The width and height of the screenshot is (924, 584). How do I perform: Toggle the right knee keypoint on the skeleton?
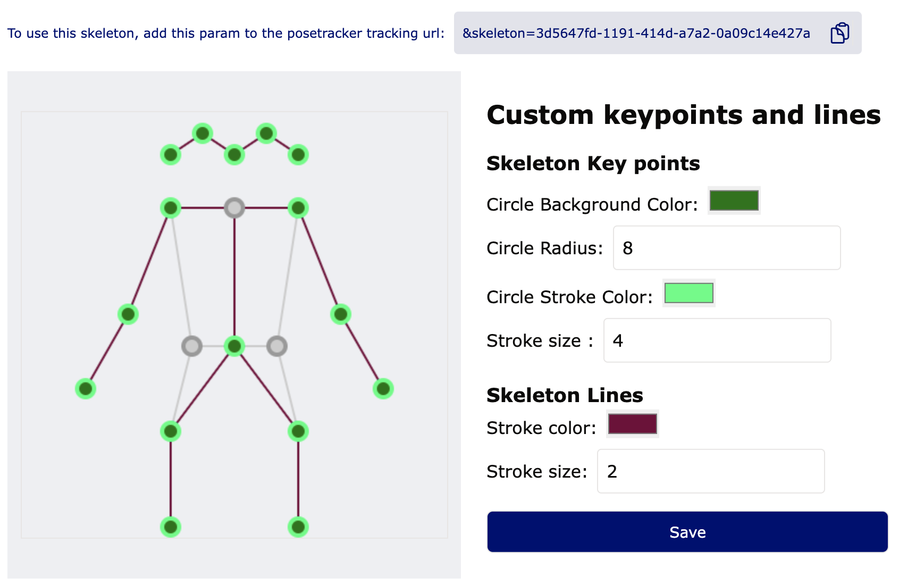(298, 431)
